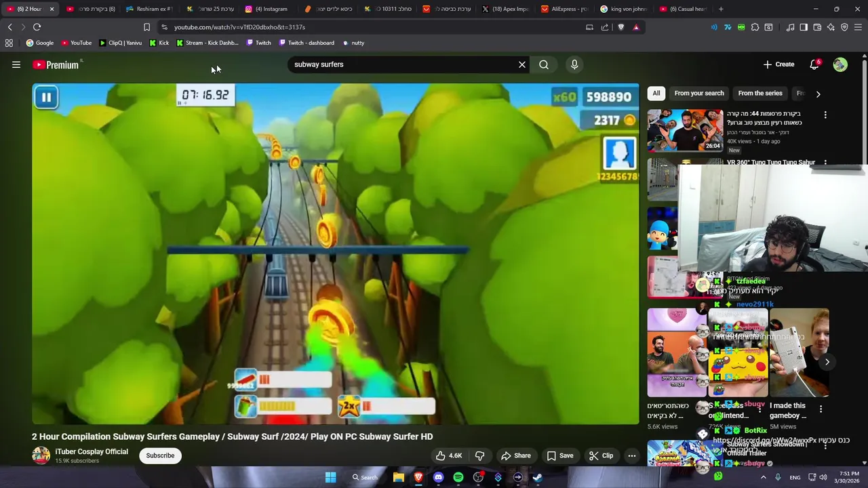Open the pink cupcake Shorts thumbnail
Screen dimensions: 868x488
677,352
